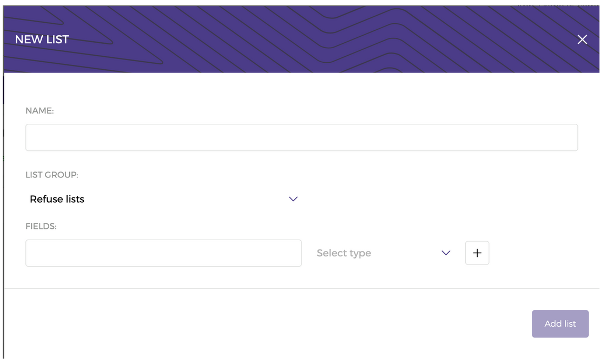The width and height of the screenshot is (613, 364).
Task: Close the New List dialog
Action: click(582, 39)
